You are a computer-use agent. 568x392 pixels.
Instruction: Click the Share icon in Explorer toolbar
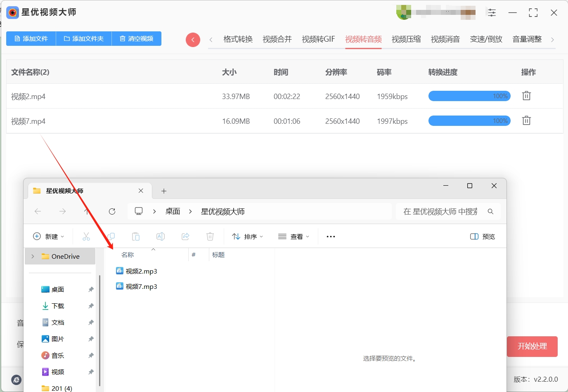[x=185, y=236]
